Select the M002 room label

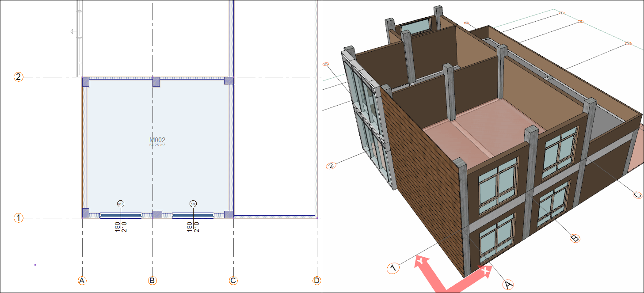click(157, 141)
